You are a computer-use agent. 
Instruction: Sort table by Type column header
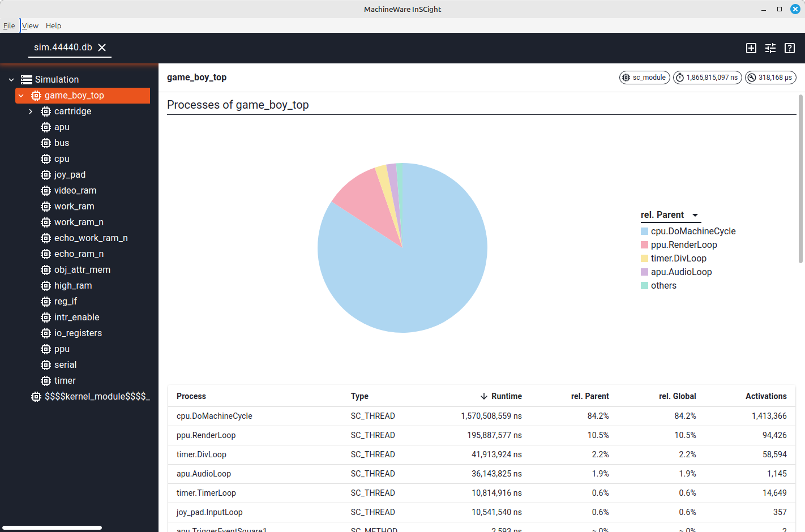359,396
